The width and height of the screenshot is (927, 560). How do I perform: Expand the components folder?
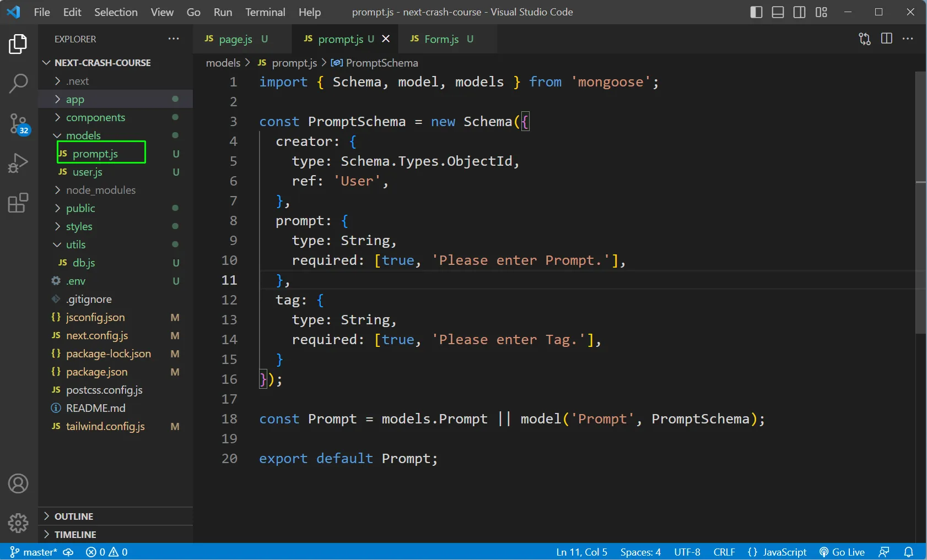tap(116, 117)
